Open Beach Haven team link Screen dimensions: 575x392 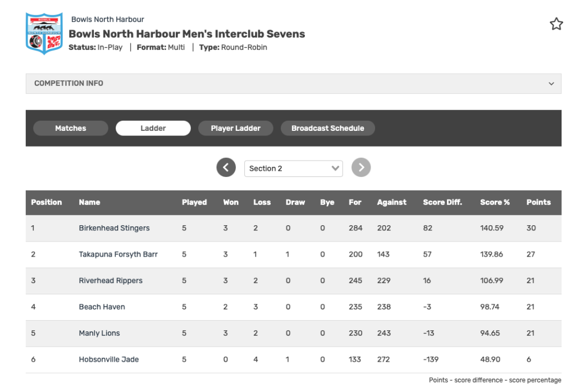point(102,307)
